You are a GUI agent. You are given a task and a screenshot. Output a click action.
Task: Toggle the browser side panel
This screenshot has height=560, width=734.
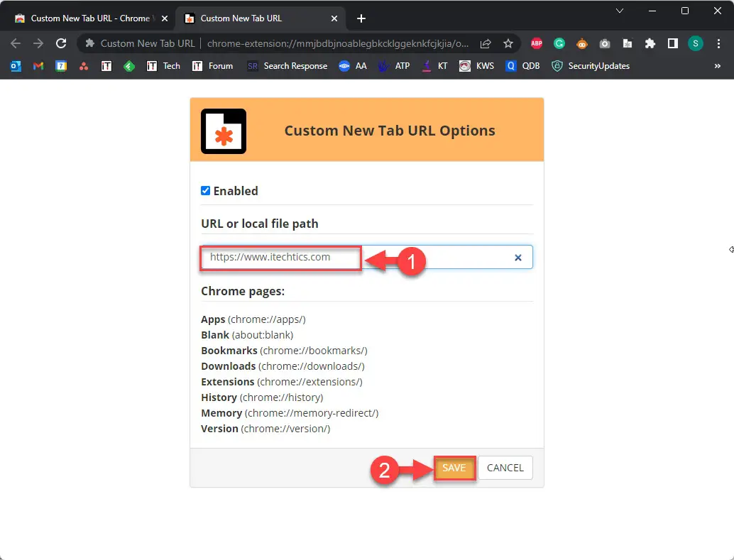tap(673, 43)
